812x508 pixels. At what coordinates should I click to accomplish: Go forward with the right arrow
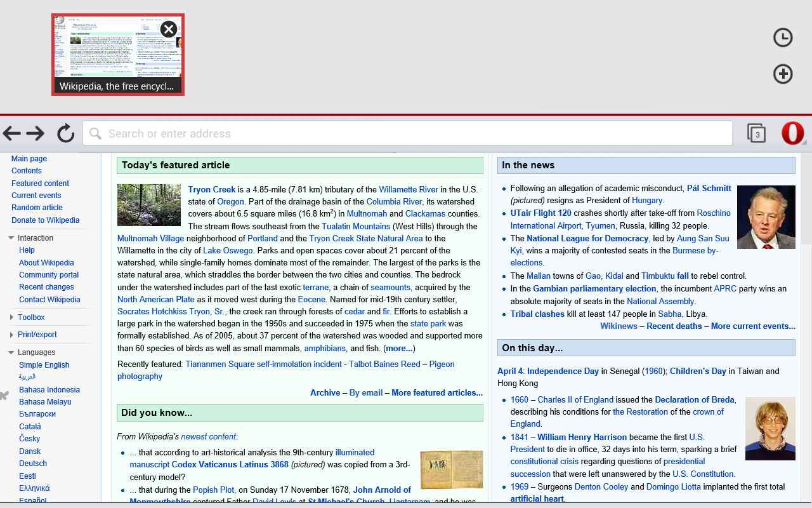(x=35, y=133)
